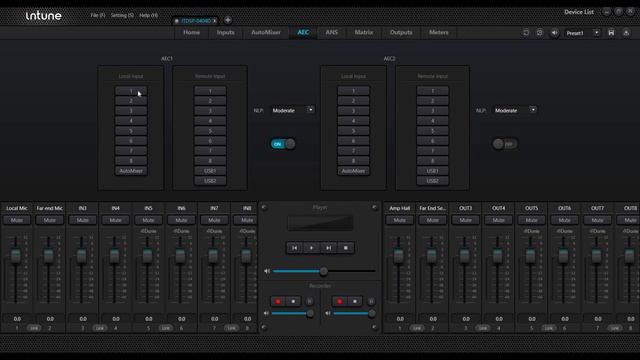Screen dimensions: 640x360
Task: Click the left Recorder pause button
Action: [x=309, y=301]
